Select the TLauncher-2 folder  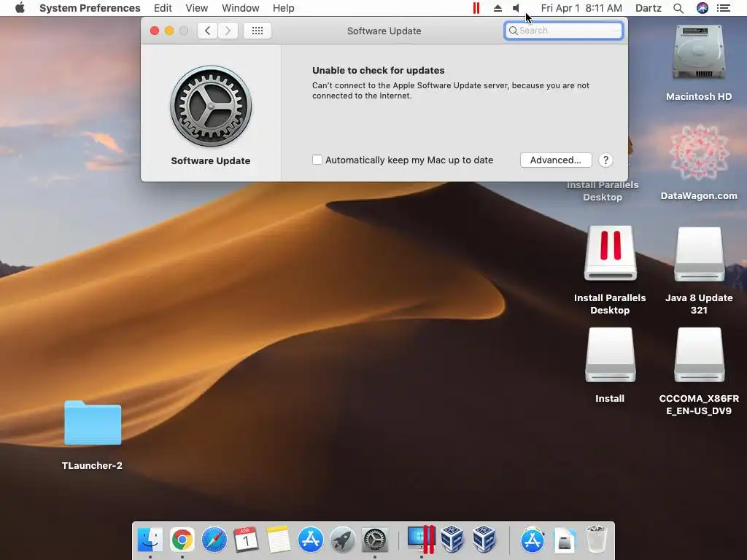(x=93, y=424)
